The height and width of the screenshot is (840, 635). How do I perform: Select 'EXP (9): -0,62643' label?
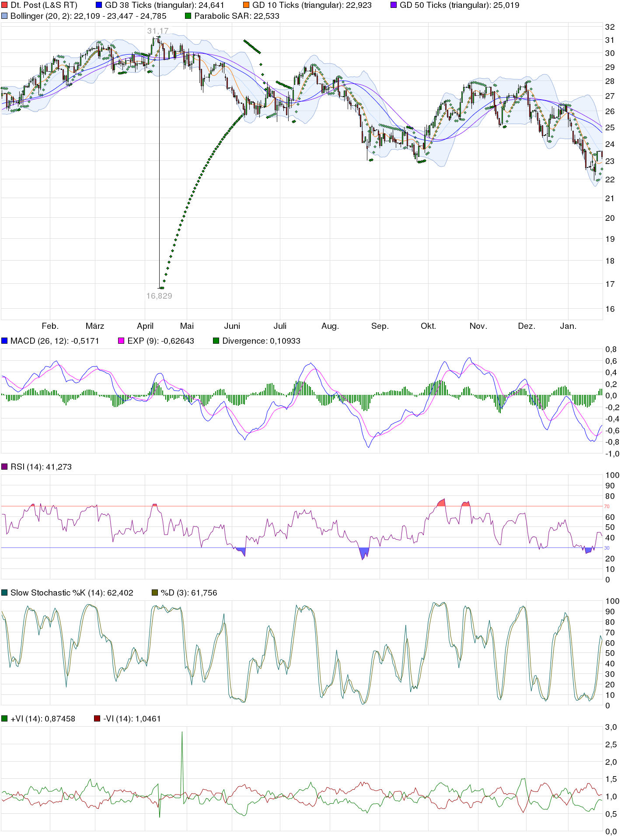(x=160, y=341)
